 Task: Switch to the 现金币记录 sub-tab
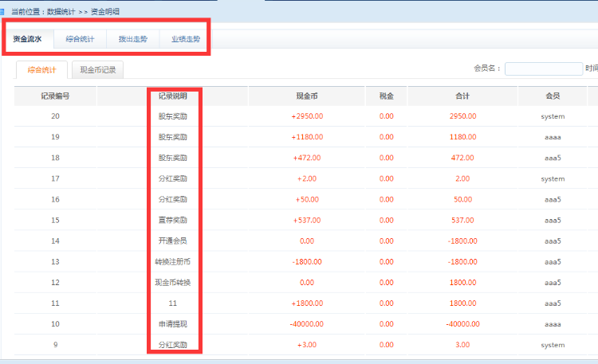97,69
